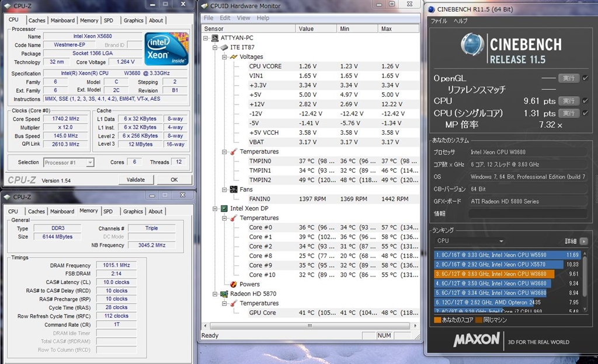Screen dimensions: 598x364
Task: Toggle the CPU test checkbox in Cinebench
Action: [585, 101]
